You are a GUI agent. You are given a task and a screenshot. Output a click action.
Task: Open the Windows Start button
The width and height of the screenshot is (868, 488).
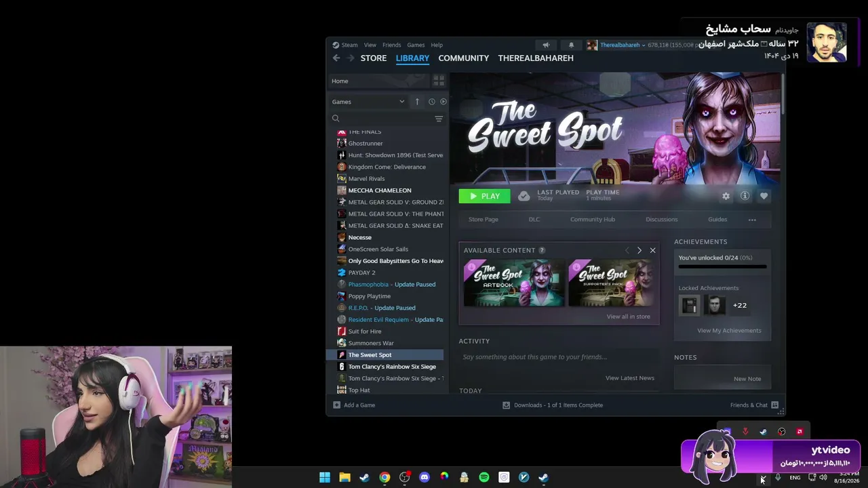(325, 477)
